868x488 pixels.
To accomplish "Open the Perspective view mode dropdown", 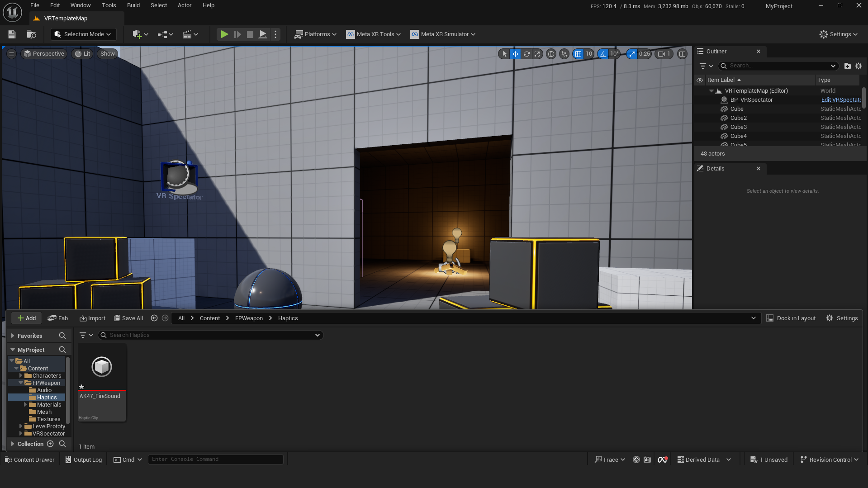I will (x=44, y=54).
